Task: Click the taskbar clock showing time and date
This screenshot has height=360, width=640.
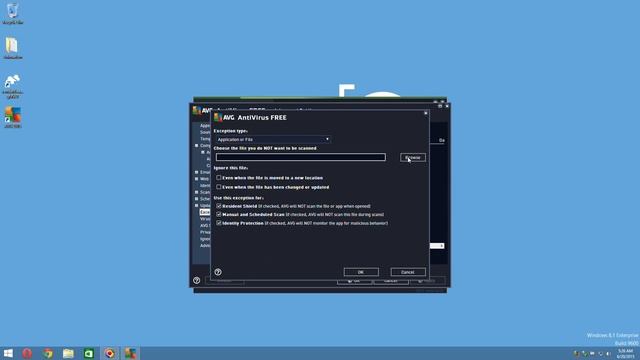Action: click(x=626, y=353)
